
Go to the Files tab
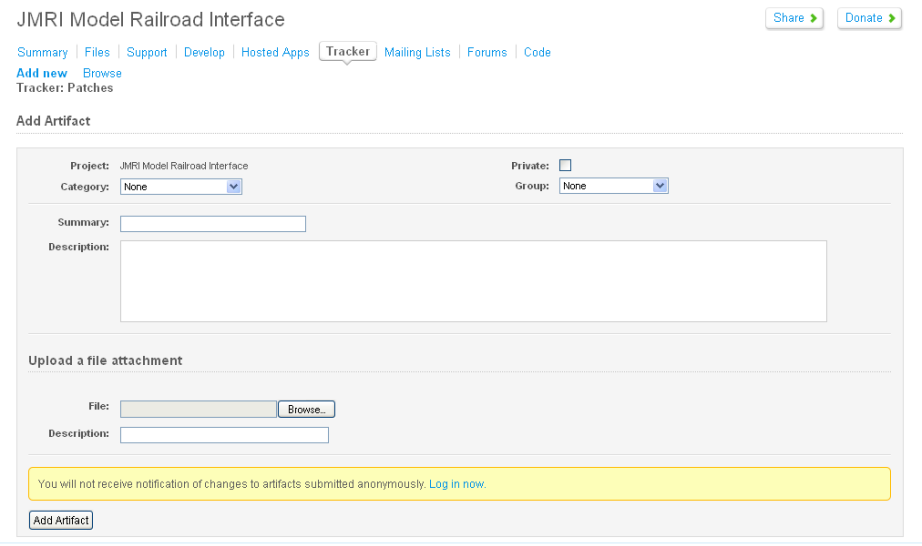tap(97, 52)
